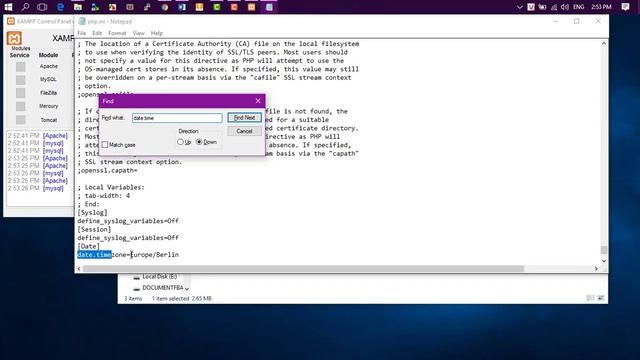Click "; Local Variables:" line in Notepad
Viewport: 640px width, 360px height.
(x=111, y=187)
